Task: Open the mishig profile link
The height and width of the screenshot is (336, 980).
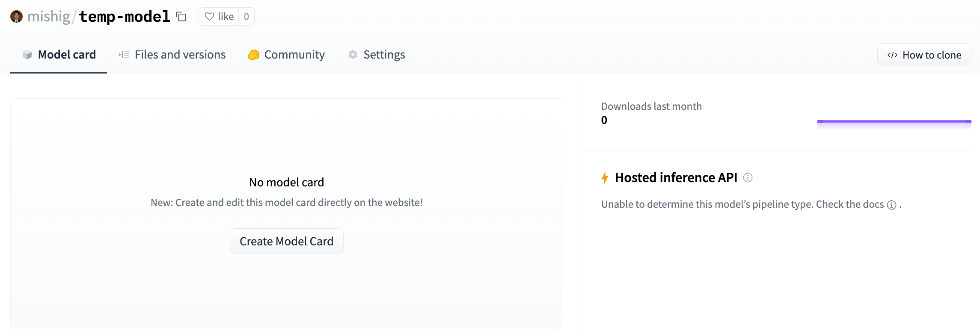Action: [x=49, y=17]
